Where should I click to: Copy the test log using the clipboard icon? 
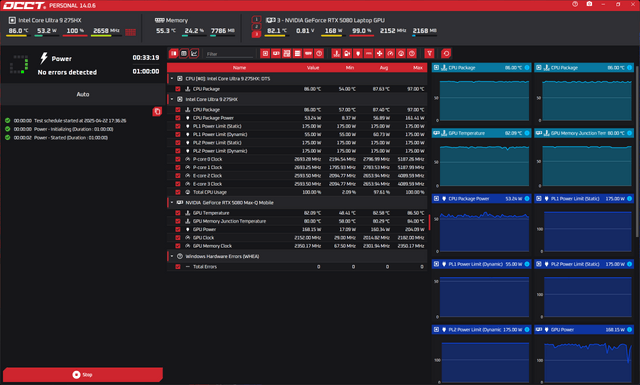click(157, 111)
